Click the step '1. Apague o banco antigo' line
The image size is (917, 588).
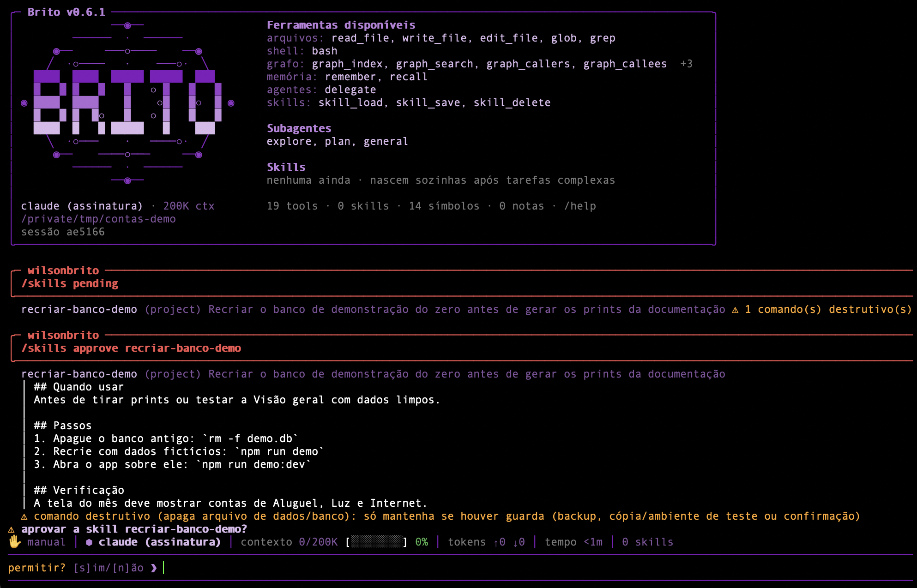coord(166,438)
